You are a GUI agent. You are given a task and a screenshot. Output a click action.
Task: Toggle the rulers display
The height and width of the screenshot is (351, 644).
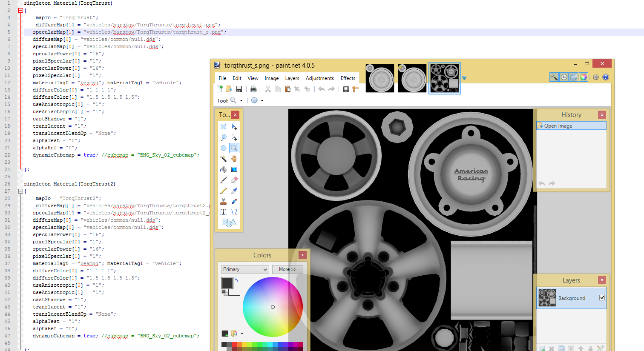tap(356, 89)
